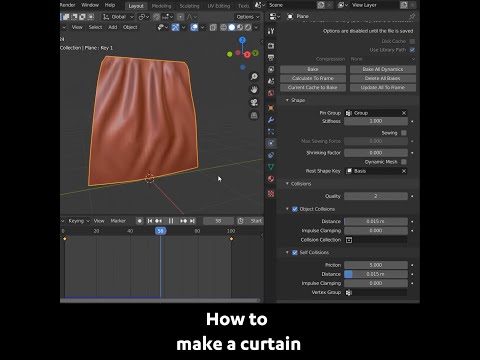This screenshot has height=360, width=480.
Task: Open the Keying dropdown in timeline
Action: [79, 221]
